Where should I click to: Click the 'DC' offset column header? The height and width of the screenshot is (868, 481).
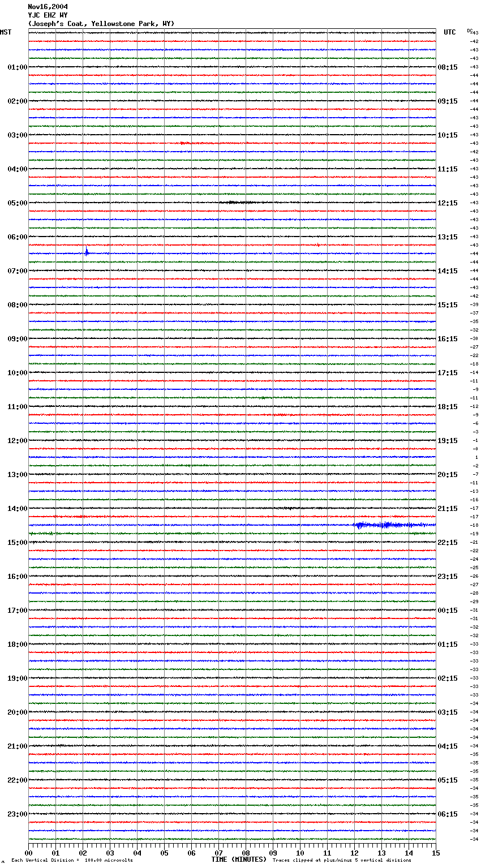(x=470, y=31)
